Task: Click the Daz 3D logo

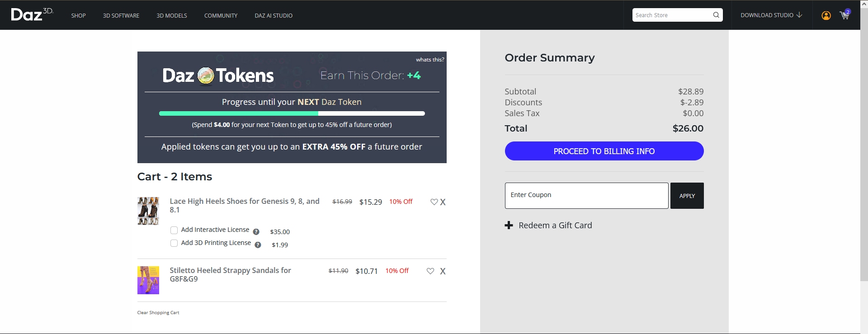Action: (32, 14)
